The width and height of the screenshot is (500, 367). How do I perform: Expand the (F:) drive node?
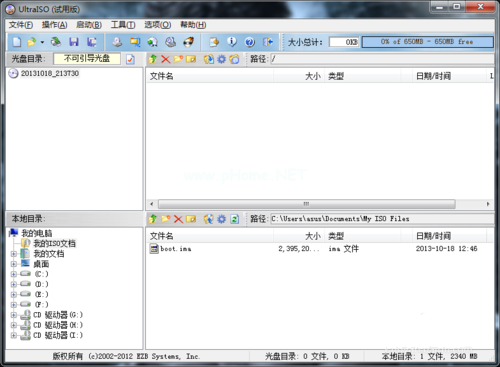click(x=14, y=305)
